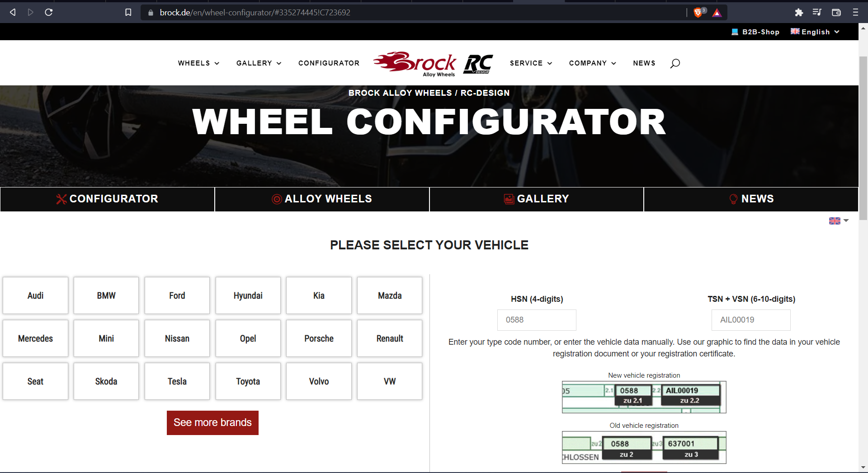Open the SERVICE dropdown
This screenshot has height=473, width=868.
coord(530,63)
